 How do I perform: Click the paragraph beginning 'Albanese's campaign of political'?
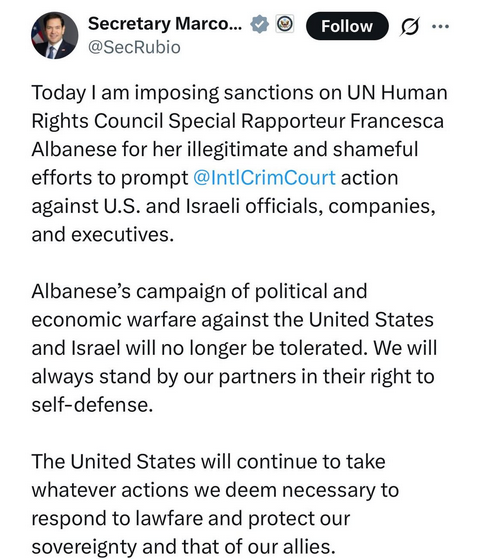(234, 348)
